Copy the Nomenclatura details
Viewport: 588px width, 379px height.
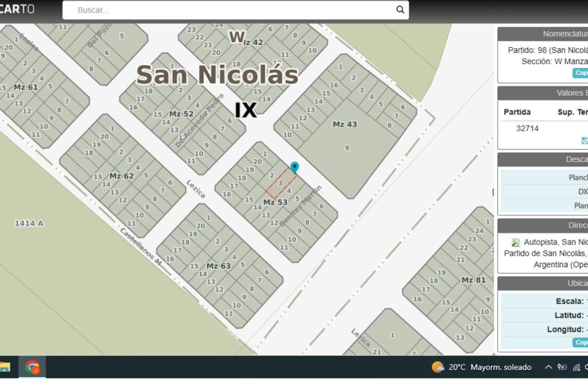click(580, 73)
